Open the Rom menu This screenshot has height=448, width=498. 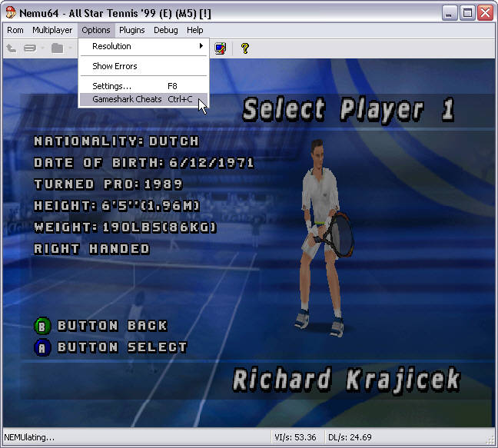point(15,30)
